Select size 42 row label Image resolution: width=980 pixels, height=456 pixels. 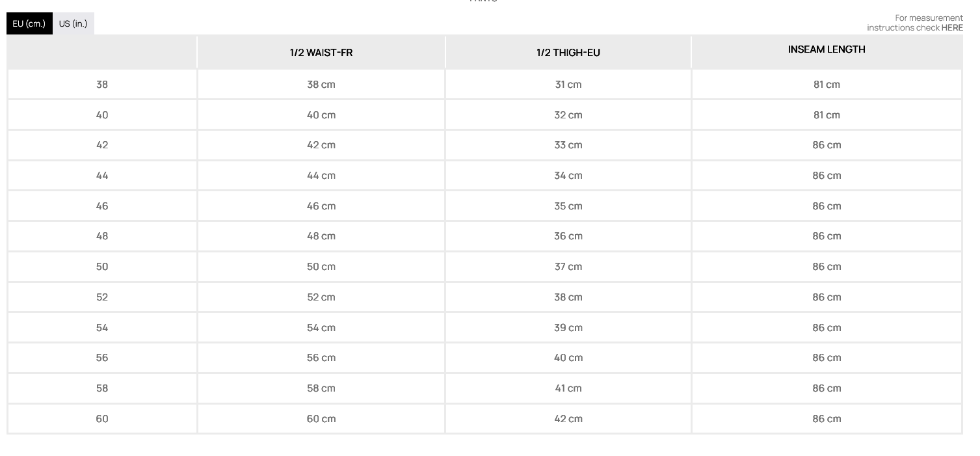(x=102, y=145)
